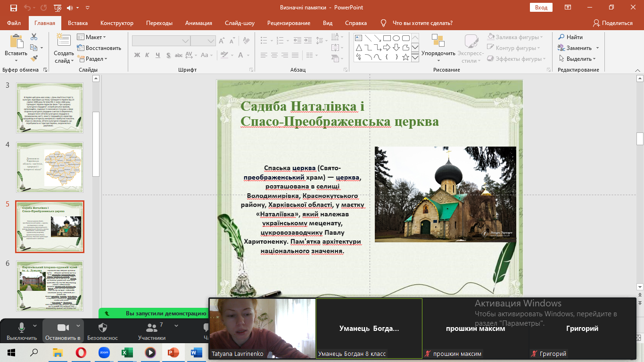644x362 pixels.
Task: Switch to the Анимация tab
Action: [198, 23]
